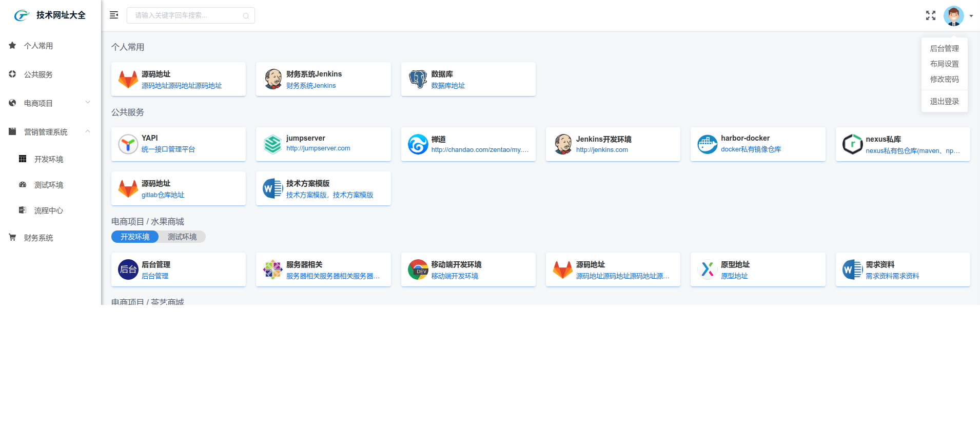Click the nexus私库 hexagon icon
Viewport: 980px width, 424px height.
click(x=852, y=144)
